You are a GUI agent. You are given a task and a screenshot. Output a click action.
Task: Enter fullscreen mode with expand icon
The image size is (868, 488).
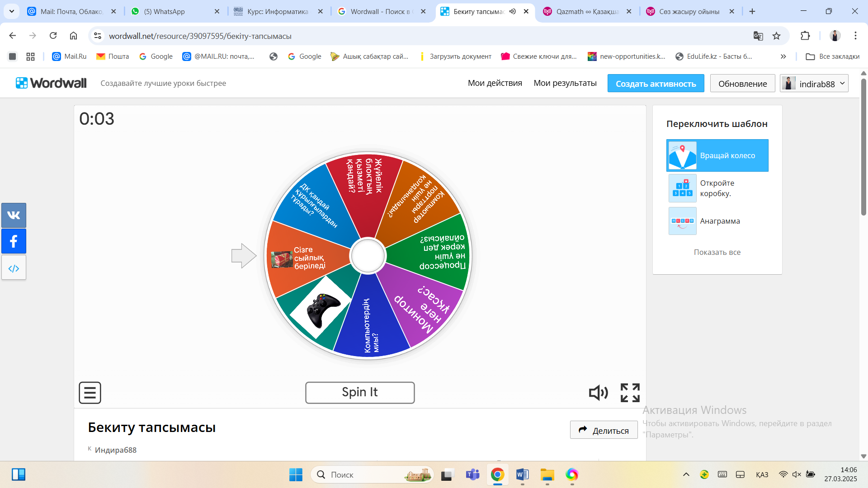(630, 393)
